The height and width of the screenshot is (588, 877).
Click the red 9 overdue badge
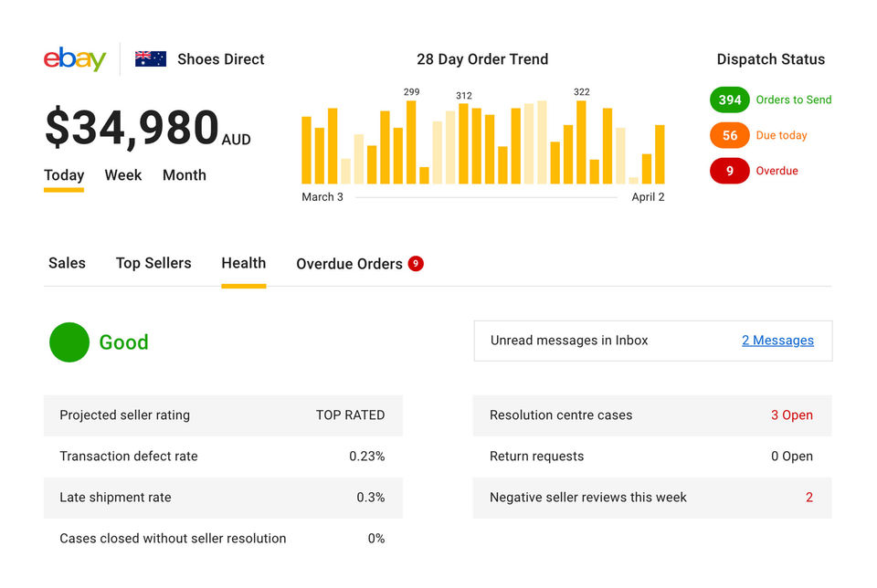pyautogui.click(x=729, y=171)
